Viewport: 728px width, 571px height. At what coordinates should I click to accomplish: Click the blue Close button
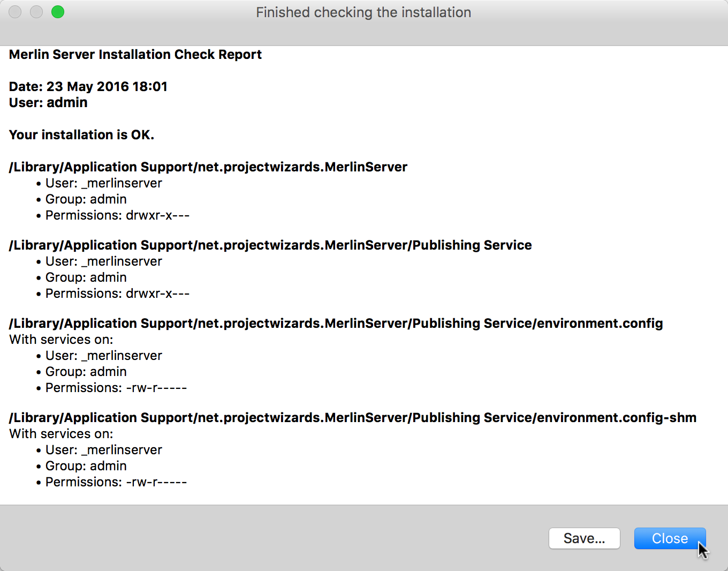click(x=670, y=538)
